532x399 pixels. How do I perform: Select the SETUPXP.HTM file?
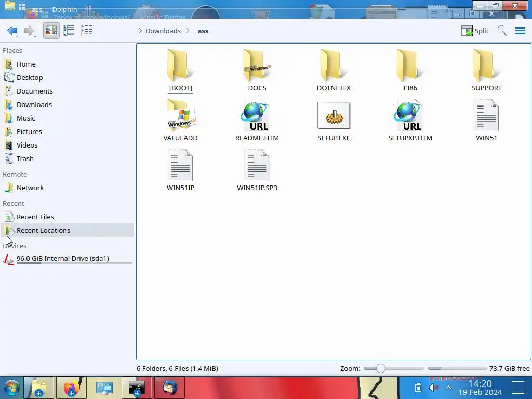[x=410, y=121]
